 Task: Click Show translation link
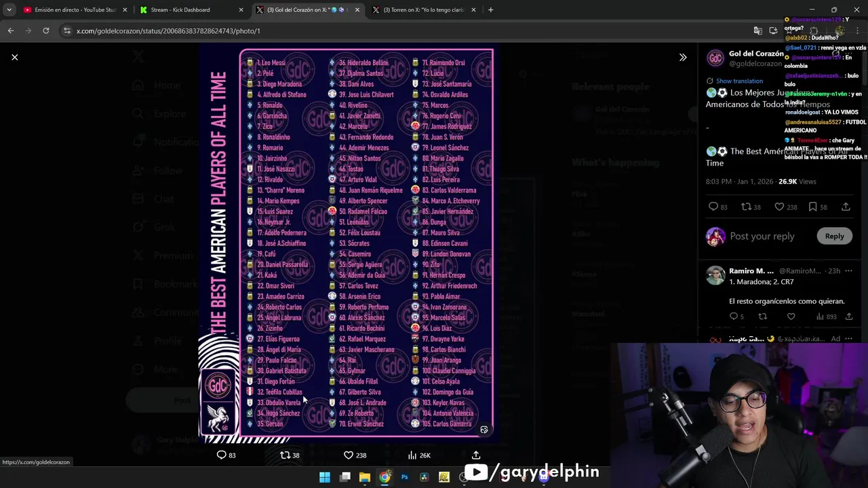click(739, 81)
